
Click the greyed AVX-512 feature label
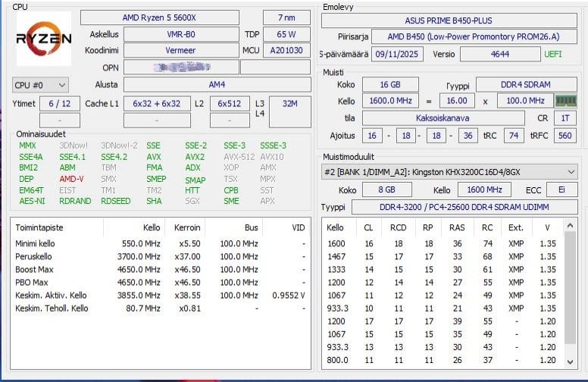[239, 157]
